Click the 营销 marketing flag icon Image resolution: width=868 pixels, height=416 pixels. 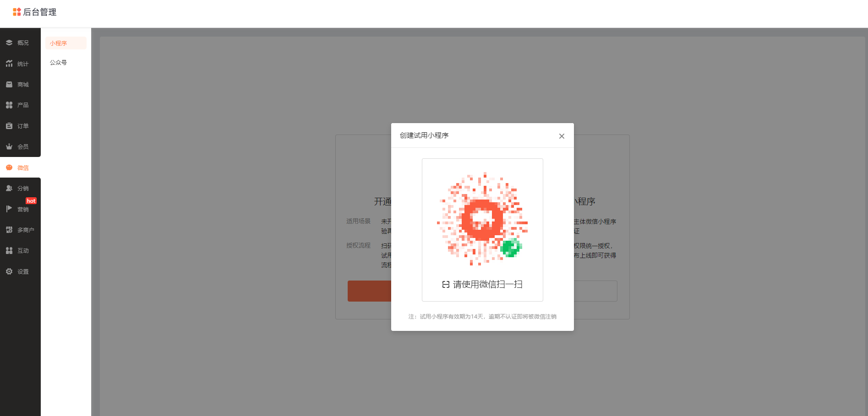pos(9,209)
